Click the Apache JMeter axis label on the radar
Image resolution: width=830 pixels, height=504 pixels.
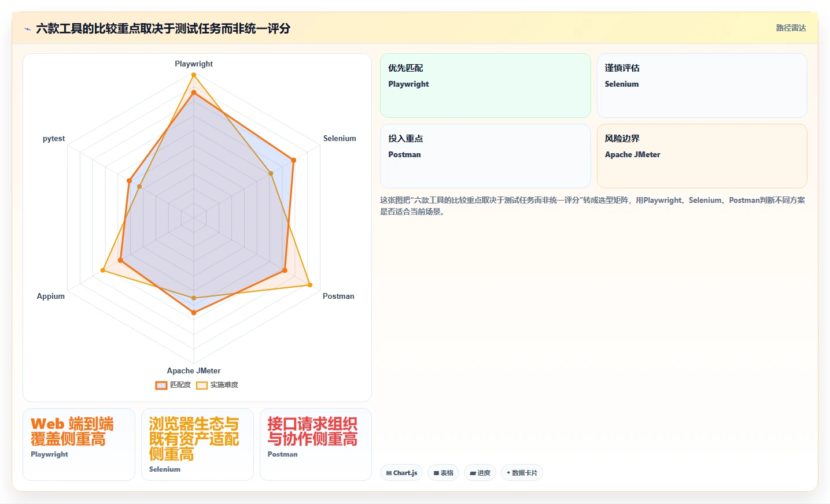coord(194,370)
